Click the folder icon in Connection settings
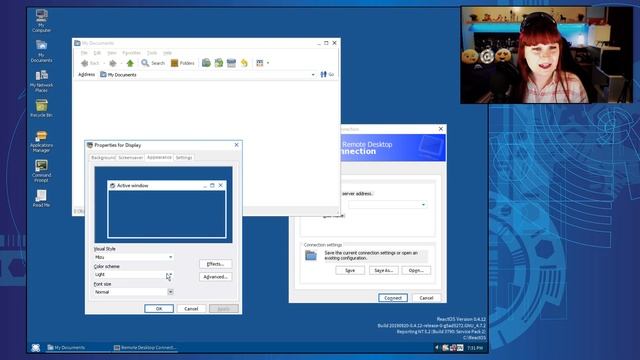Image resolution: width=640 pixels, height=360 pixels. [311, 256]
